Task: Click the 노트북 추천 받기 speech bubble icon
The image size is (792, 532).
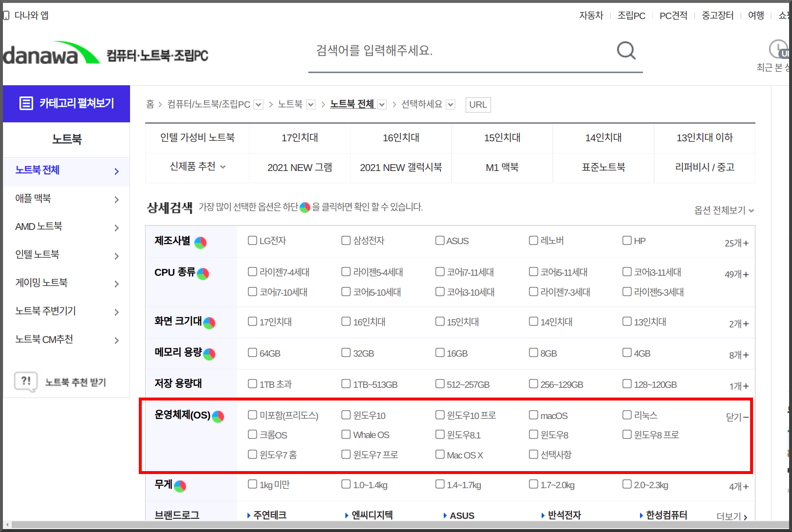Action: click(x=26, y=381)
